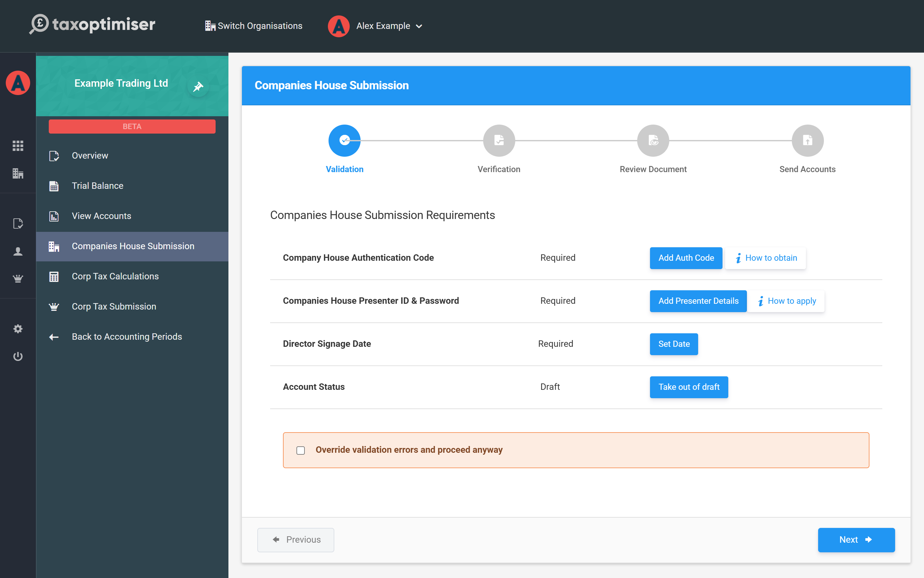Click the Companies House Submission menu icon
Viewport: 924px width, 578px height.
click(x=54, y=247)
